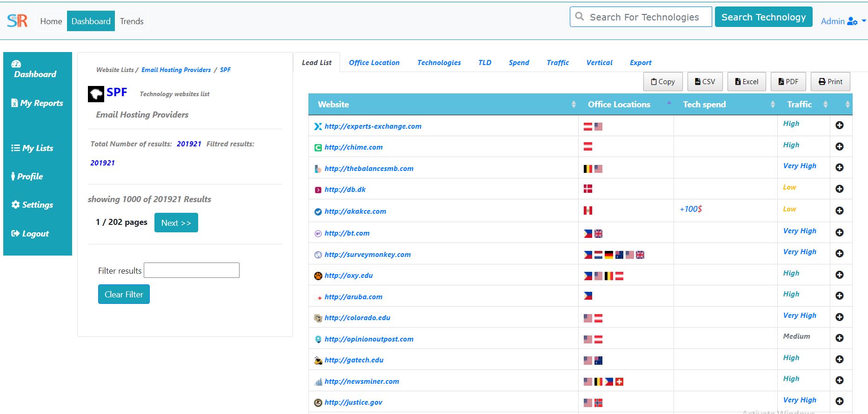Switch to the Lead List tab
This screenshot has height=414, width=868.
(x=317, y=63)
